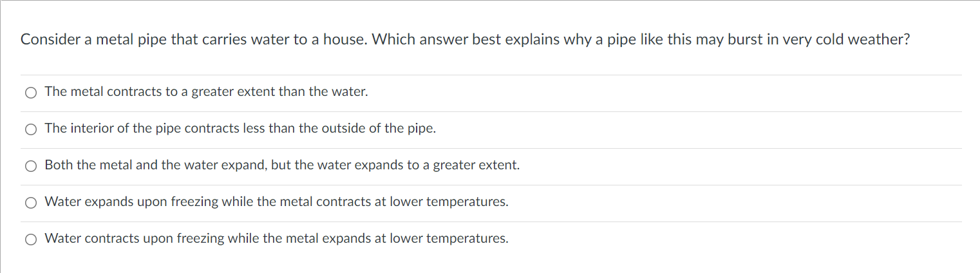Click 'lower temperatures' in the fourth answer option
The height and width of the screenshot is (273, 980).
[458, 202]
